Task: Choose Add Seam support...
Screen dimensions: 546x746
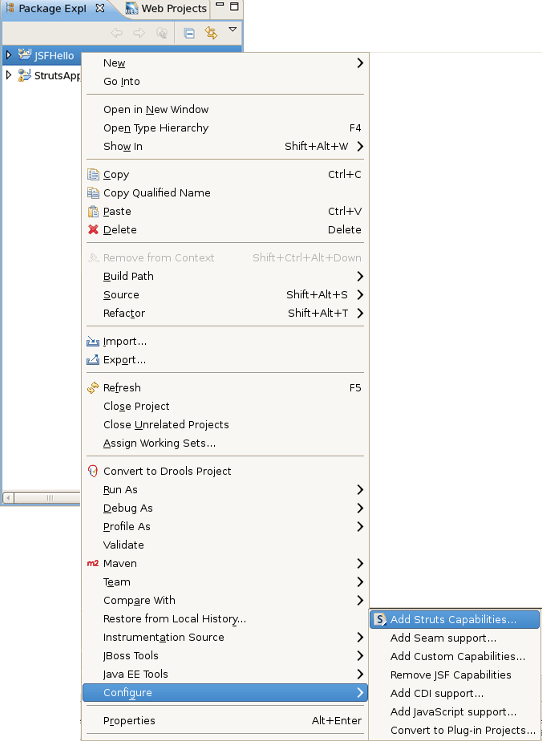Action: tap(455, 638)
